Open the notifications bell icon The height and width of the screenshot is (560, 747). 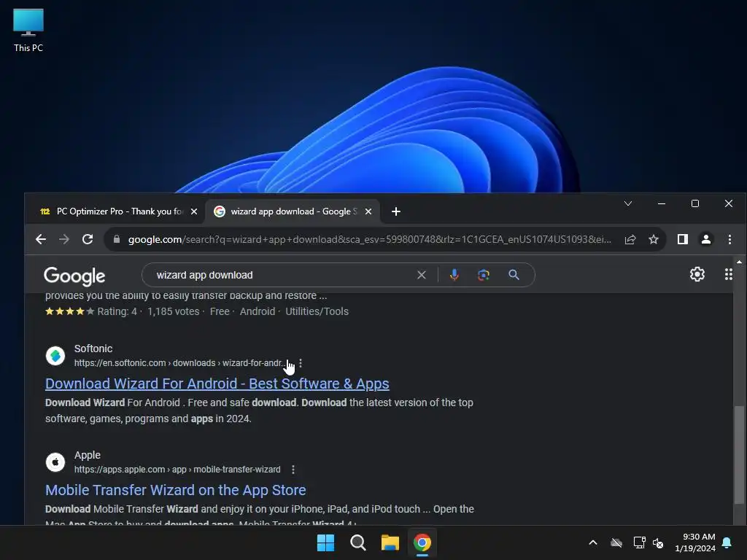click(x=727, y=542)
